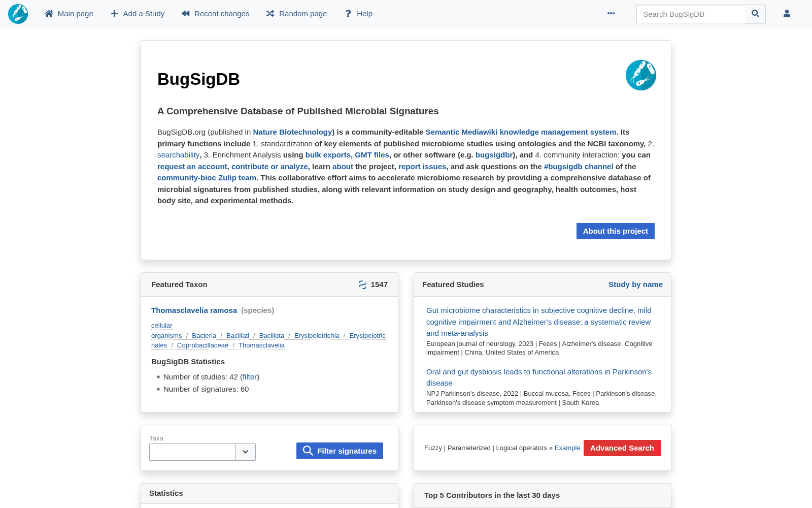
Task: Go to Main page
Action: [x=69, y=14]
